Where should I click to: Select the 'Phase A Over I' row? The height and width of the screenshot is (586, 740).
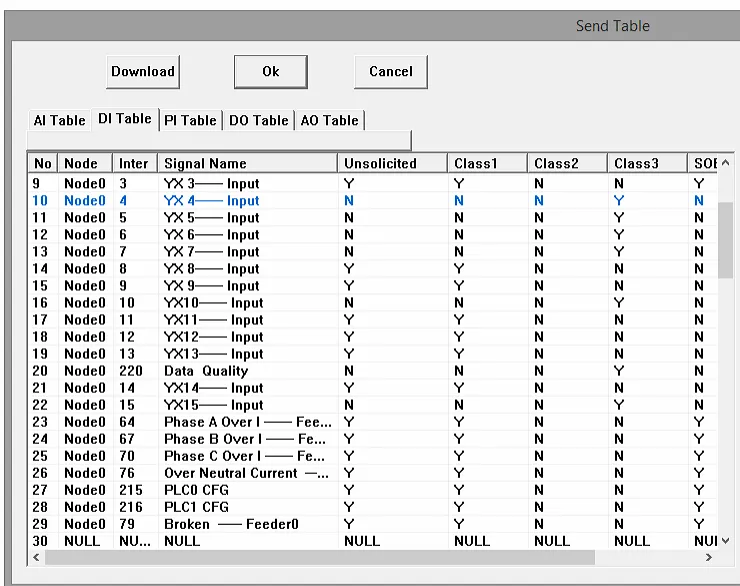tap(373, 422)
